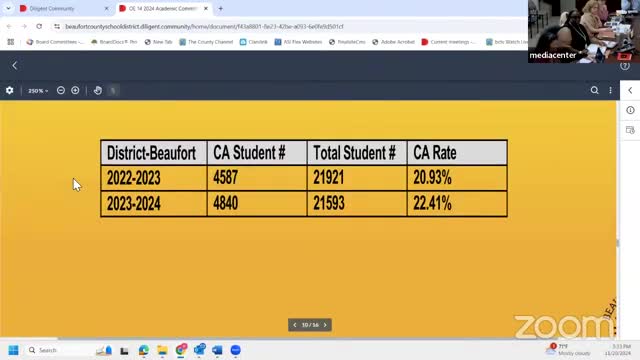Viewport: 640px width, 360px height.
Task: Expand the tab search dropdown arrow
Action: pos(8,8)
